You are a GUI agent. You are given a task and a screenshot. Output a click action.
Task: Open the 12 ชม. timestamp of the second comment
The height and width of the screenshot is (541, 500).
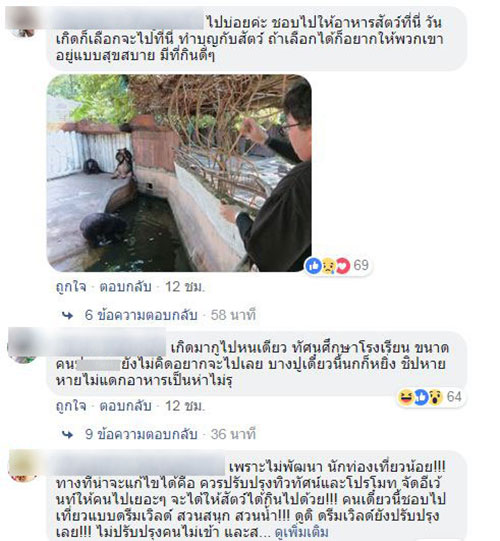(185, 406)
